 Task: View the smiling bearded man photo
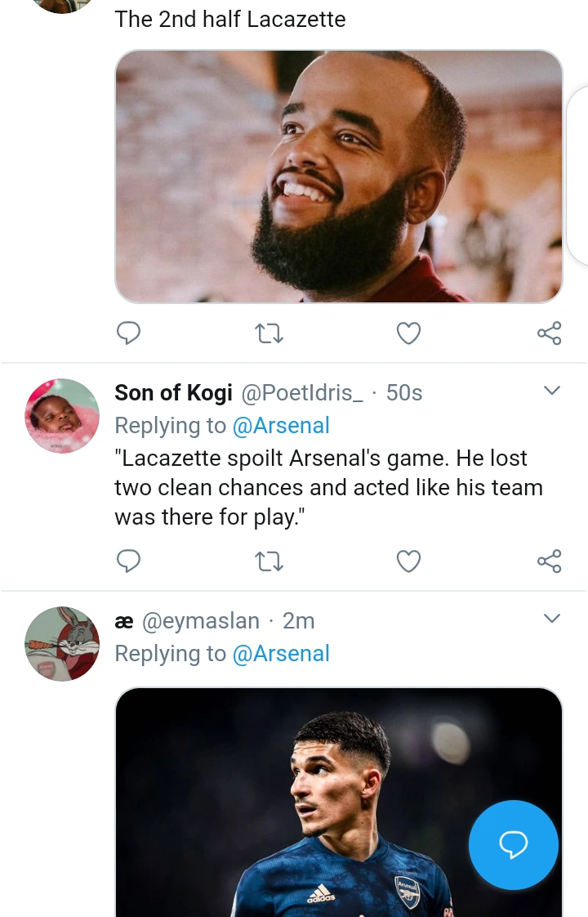pyautogui.click(x=338, y=176)
